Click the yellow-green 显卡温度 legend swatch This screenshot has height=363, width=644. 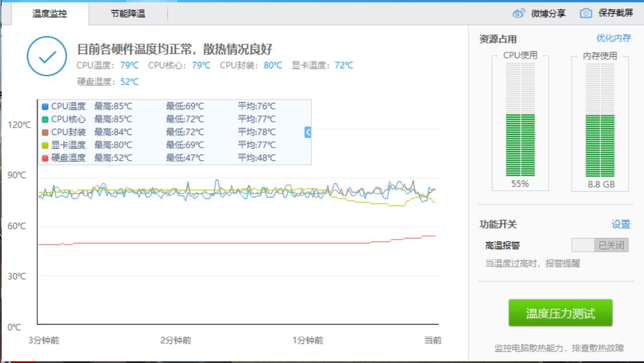click(x=45, y=145)
